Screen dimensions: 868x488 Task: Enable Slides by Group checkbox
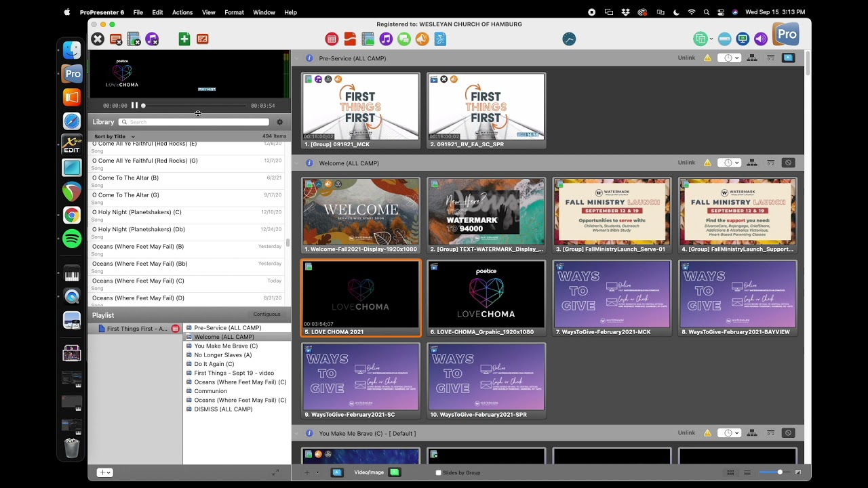tap(438, 472)
